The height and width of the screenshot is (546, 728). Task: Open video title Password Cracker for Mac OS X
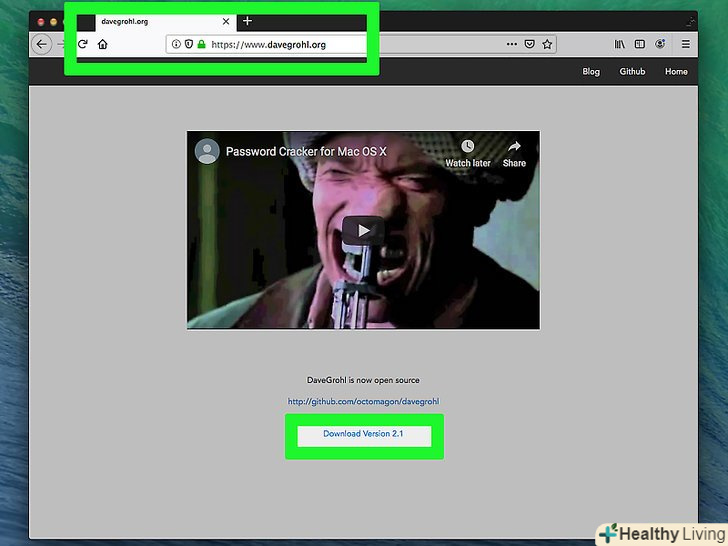[306, 151]
